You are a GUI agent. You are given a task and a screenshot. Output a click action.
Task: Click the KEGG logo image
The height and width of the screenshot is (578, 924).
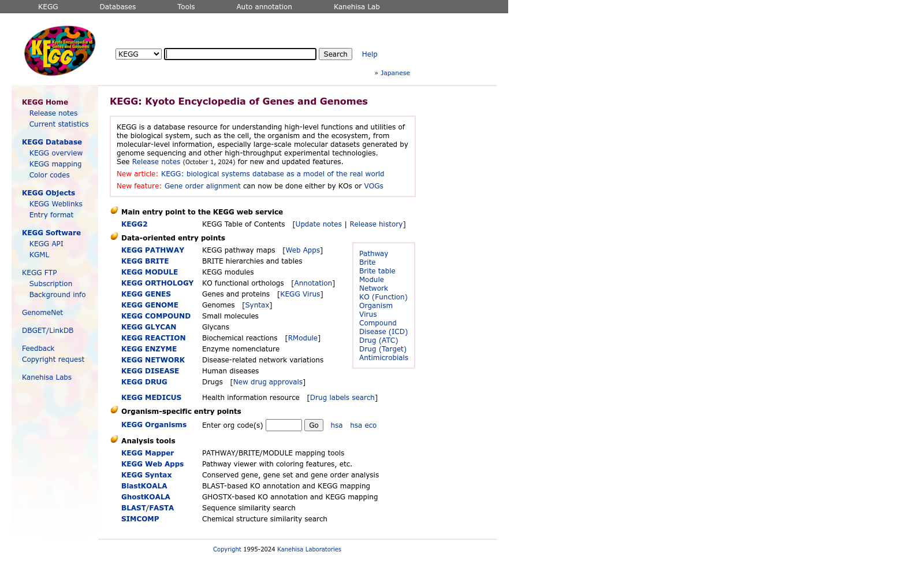point(59,50)
